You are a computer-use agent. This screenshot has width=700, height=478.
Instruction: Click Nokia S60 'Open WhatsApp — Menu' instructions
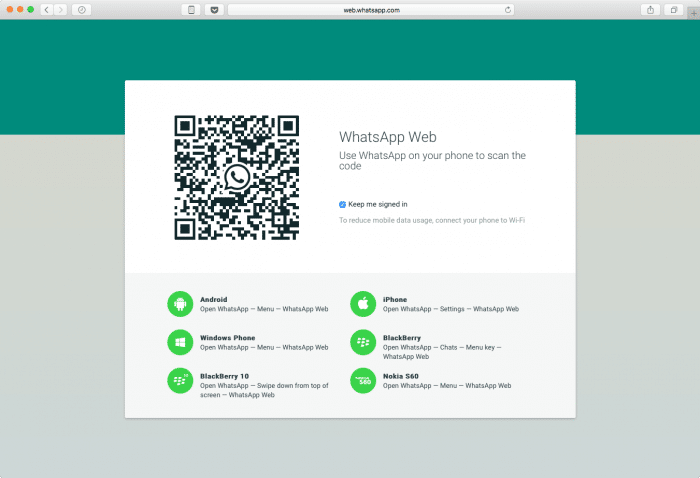[447, 386]
